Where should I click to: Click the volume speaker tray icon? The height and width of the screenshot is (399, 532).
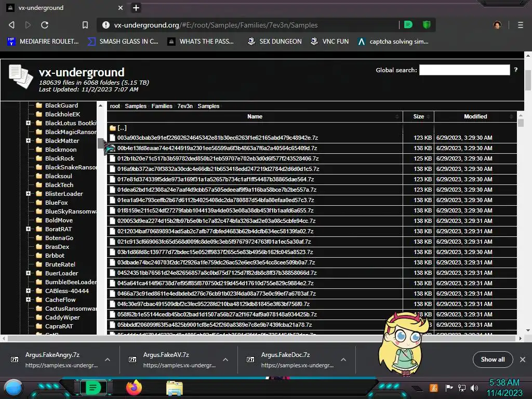point(474,388)
